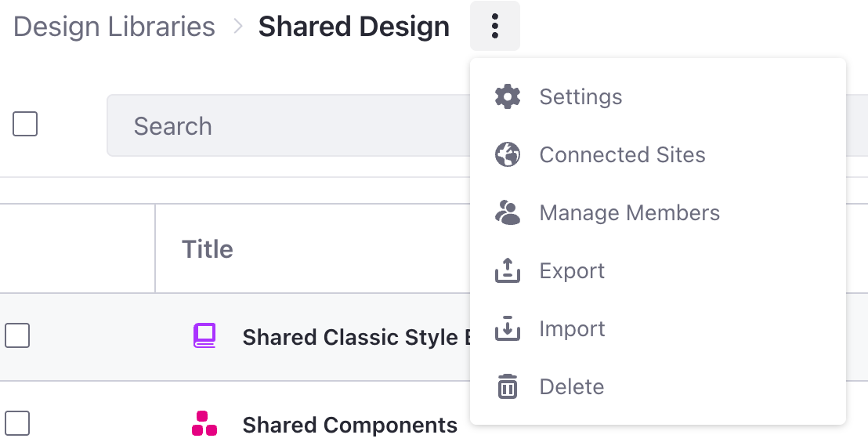The height and width of the screenshot is (442, 868).
Task: Tick the Shared Components row checkbox
Action: 17,424
